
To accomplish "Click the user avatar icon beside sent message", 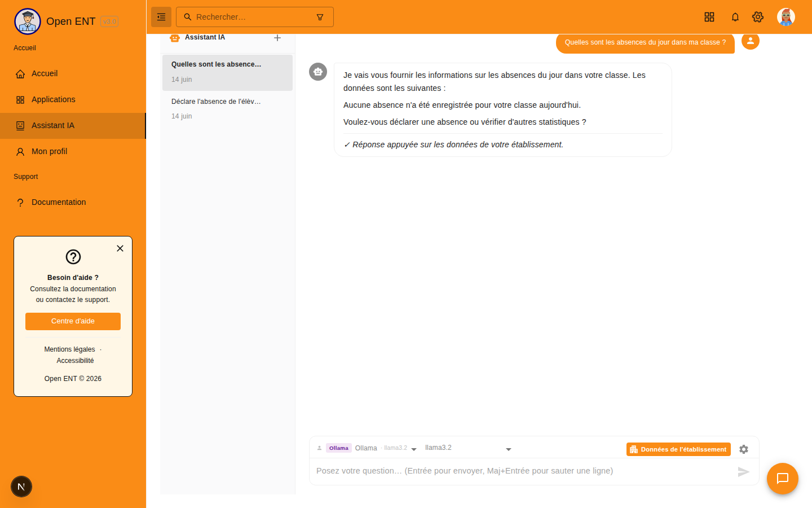I will pyautogui.click(x=751, y=41).
